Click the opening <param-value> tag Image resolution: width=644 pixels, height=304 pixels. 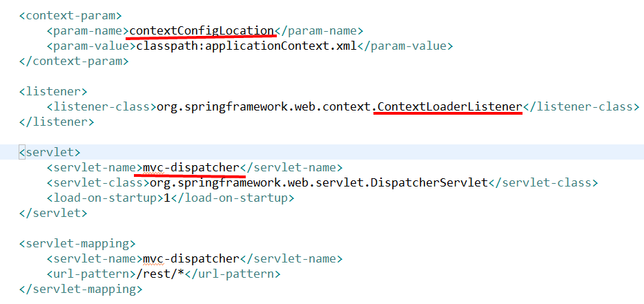point(91,46)
